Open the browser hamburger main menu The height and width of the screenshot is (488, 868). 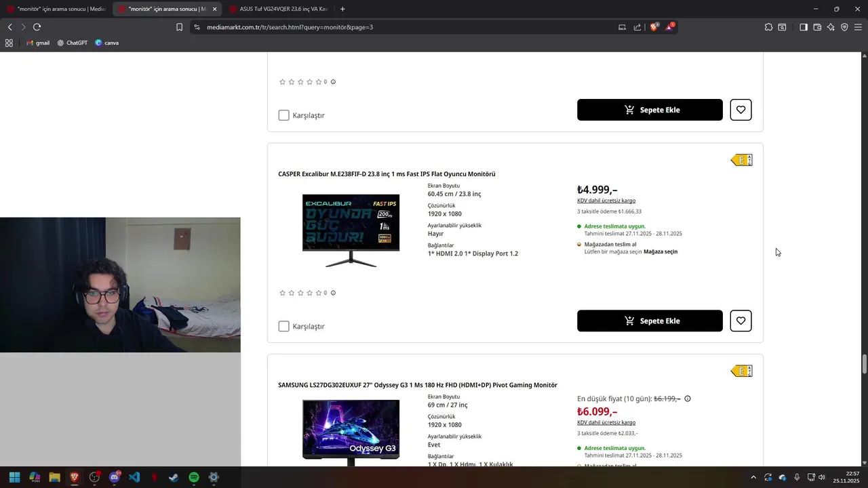pyautogui.click(x=858, y=27)
